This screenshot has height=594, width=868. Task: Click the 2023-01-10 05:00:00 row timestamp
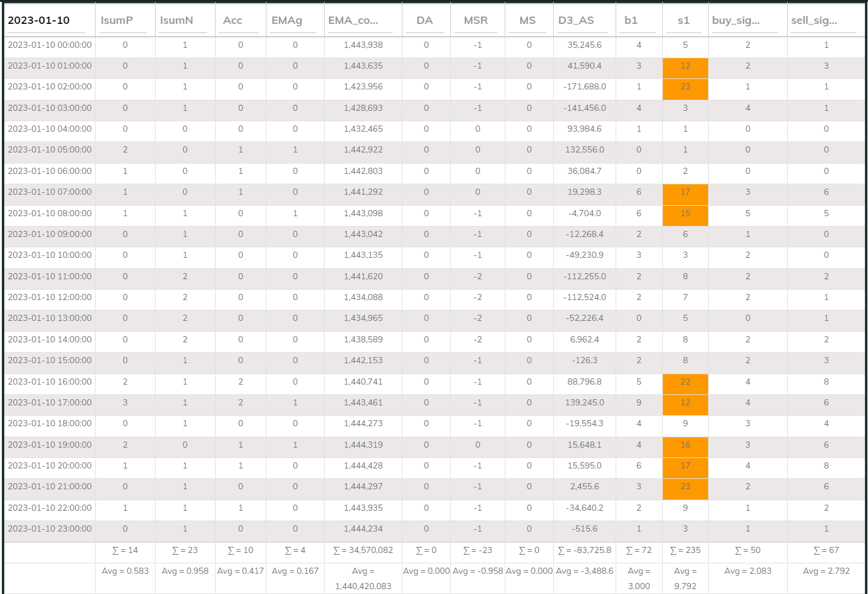pyautogui.click(x=50, y=149)
